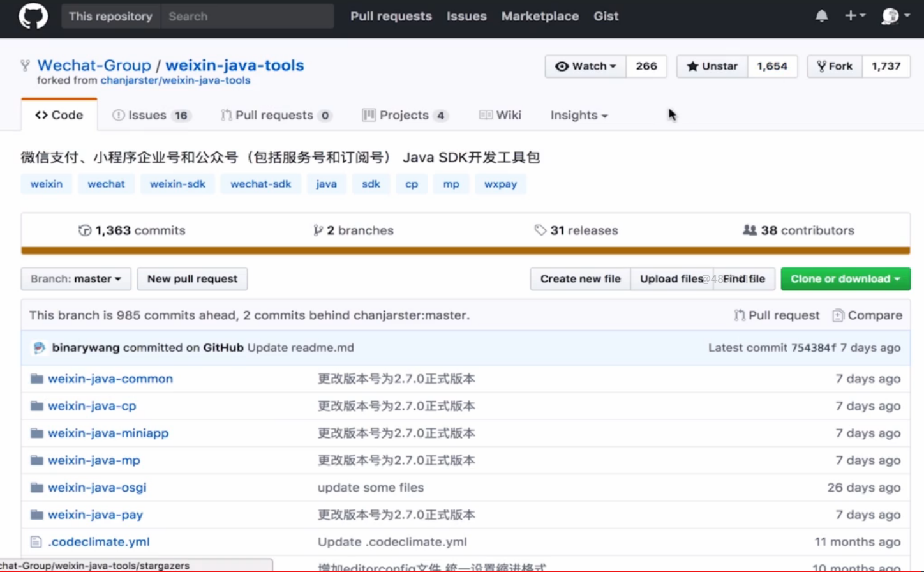
Task: Open Marketplace in top navigation
Action: 540,17
